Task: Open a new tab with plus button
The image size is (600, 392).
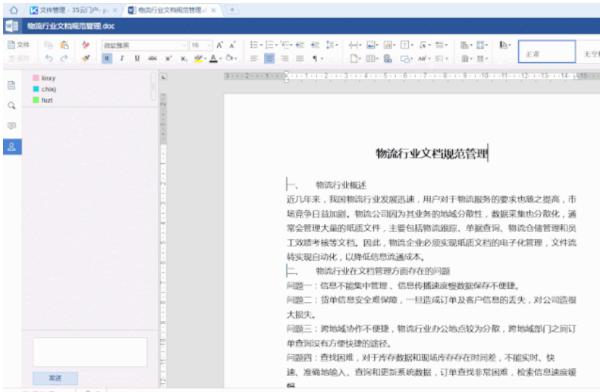Action: pyautogui.click(x=232, y=10)
